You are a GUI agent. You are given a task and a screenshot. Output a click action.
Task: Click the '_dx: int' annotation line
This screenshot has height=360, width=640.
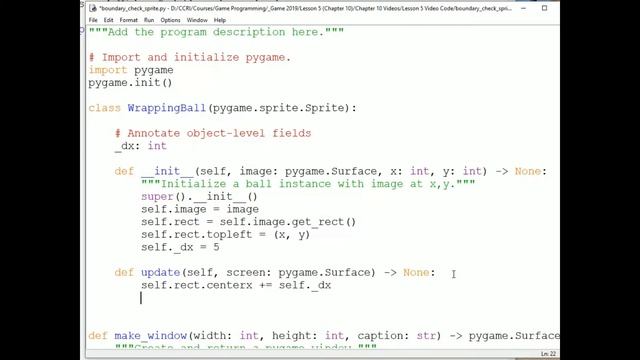141,146
